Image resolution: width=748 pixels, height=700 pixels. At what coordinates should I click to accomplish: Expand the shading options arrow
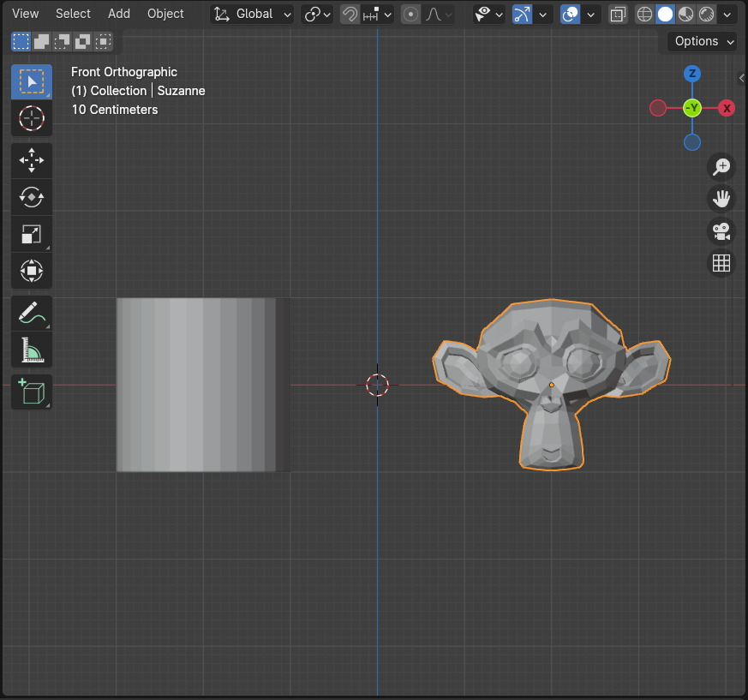click(727, 15)
